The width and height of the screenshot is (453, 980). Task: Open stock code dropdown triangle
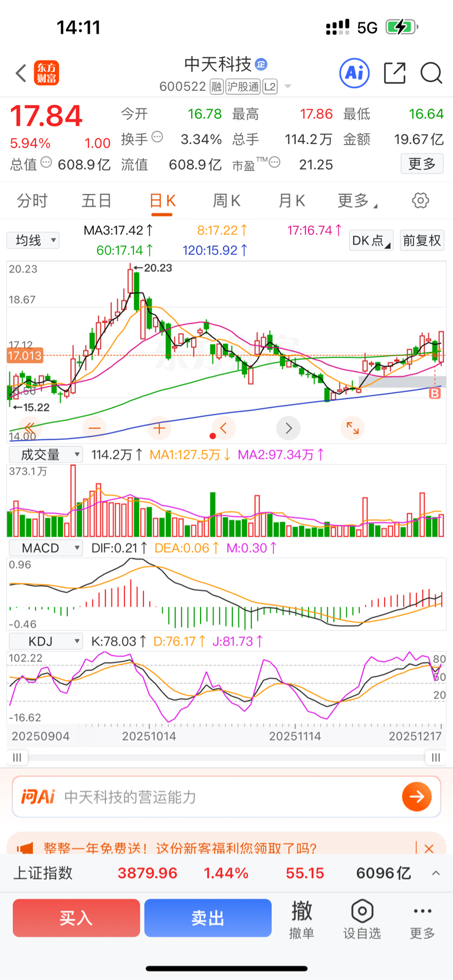click(288, 87)
